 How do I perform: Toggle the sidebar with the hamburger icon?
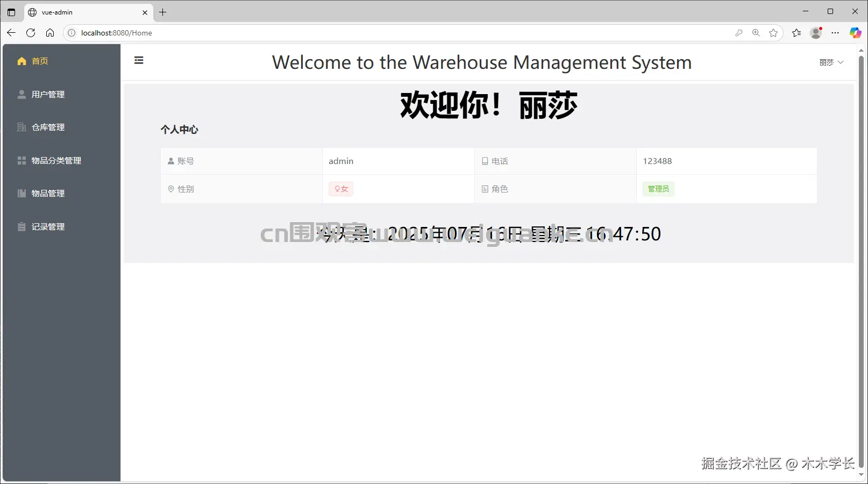click(x=139, y=60)
